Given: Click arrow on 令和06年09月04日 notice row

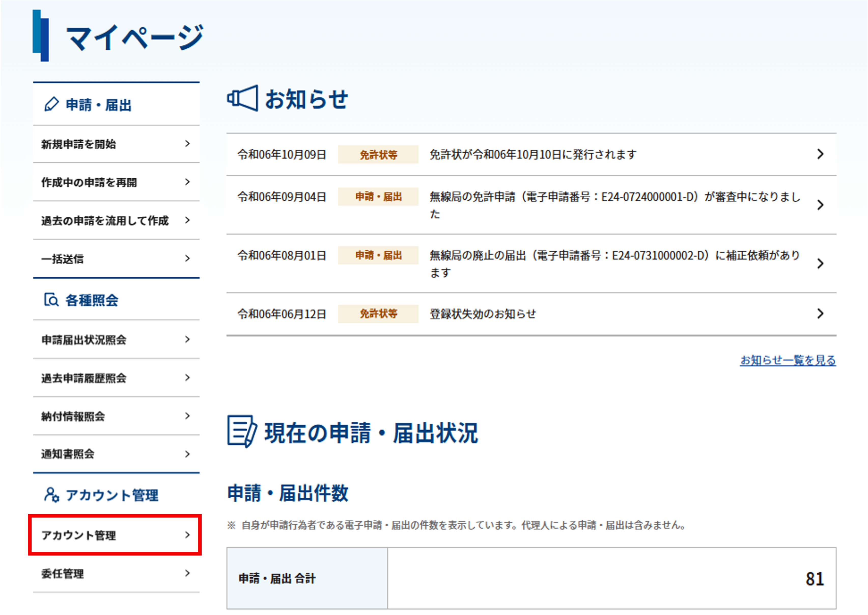Looking at the screenshot, I should 820,205.
